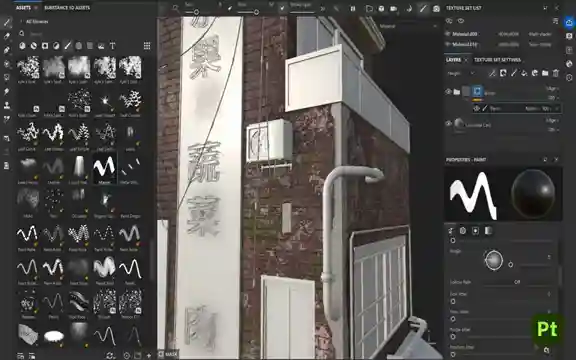Image resolution: width=576 pixels, height=360 pixels.
Task: Select the Eraser tool in left toolbar
Action: coord(7,36)
